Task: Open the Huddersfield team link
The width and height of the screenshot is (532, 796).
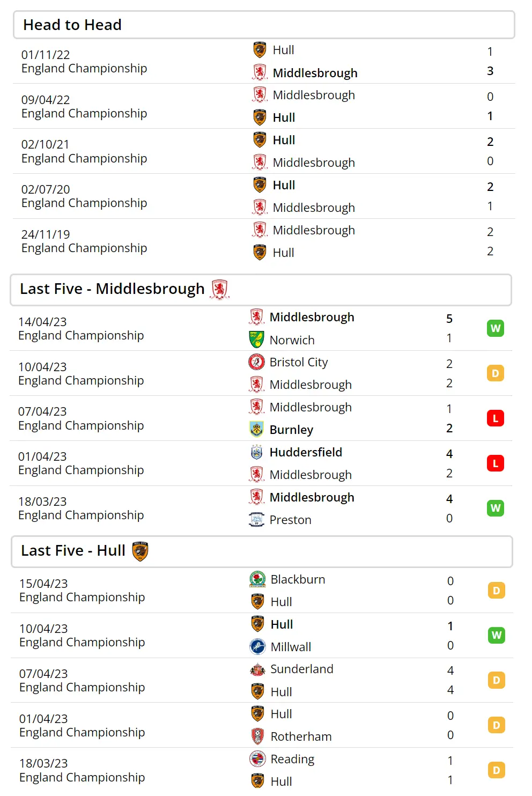Action: (306, 452)
